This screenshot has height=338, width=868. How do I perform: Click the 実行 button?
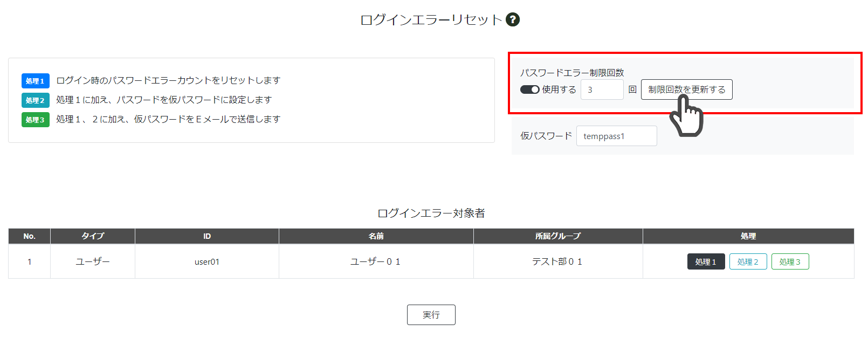point(431,315)
